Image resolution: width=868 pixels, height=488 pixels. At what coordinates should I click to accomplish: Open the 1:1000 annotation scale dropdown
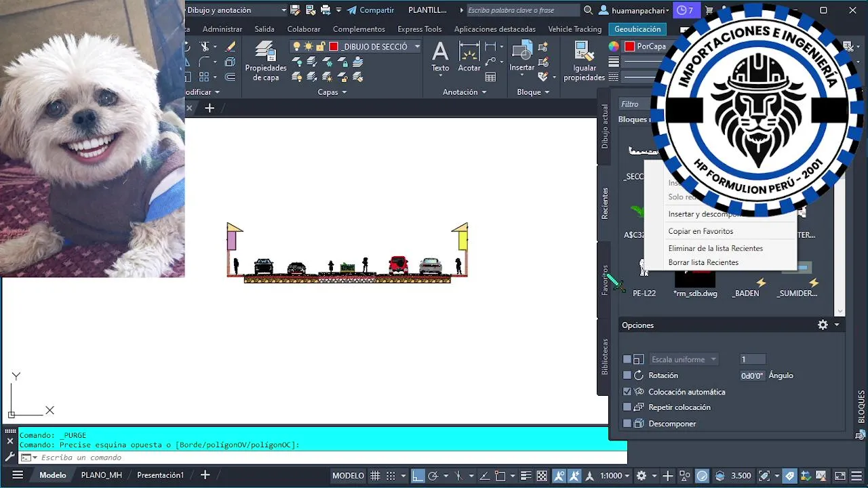pyautogui.click(x=615, y=476)
